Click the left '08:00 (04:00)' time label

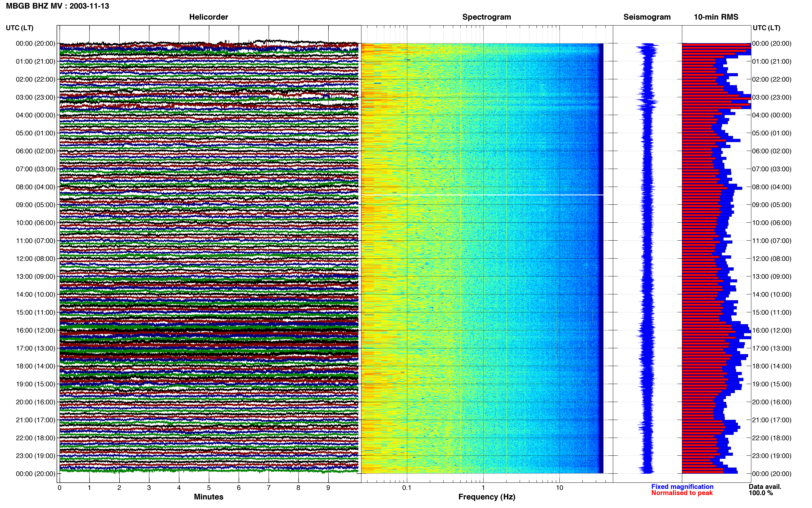coord(36,187)
